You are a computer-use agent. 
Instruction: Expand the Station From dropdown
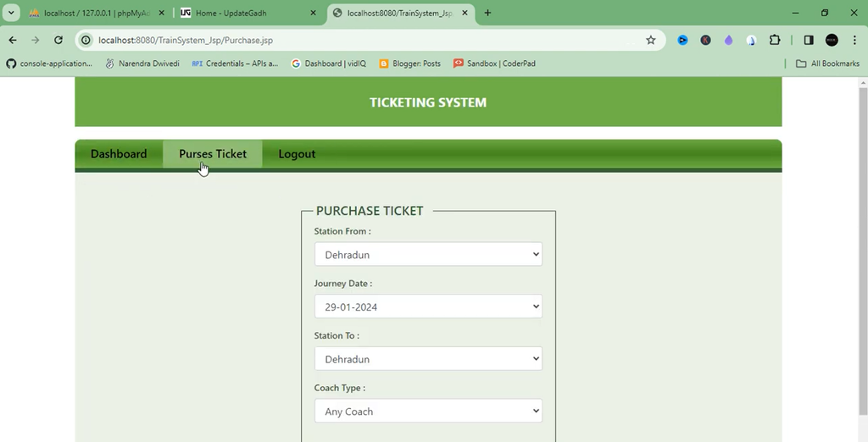coord(428,255)
